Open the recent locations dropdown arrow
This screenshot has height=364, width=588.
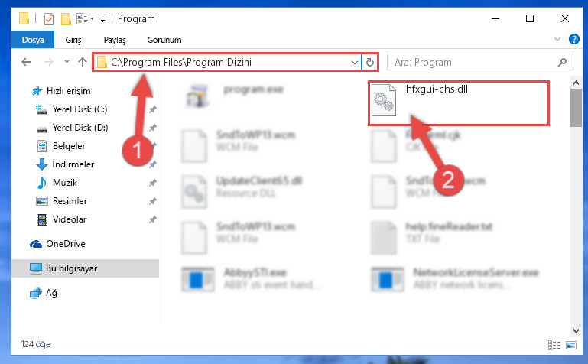click(x=67, y=61)
